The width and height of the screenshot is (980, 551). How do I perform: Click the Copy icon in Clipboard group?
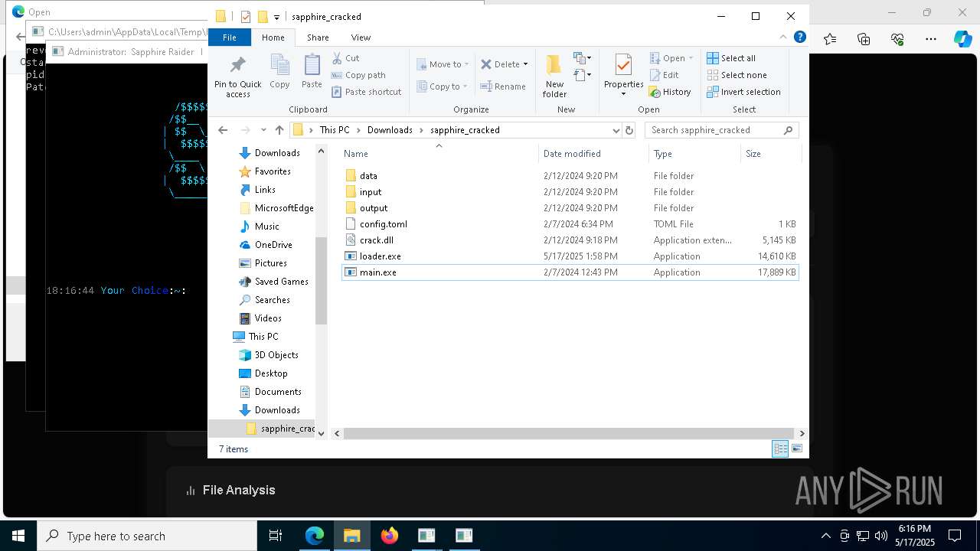click(x=279, y=65)
